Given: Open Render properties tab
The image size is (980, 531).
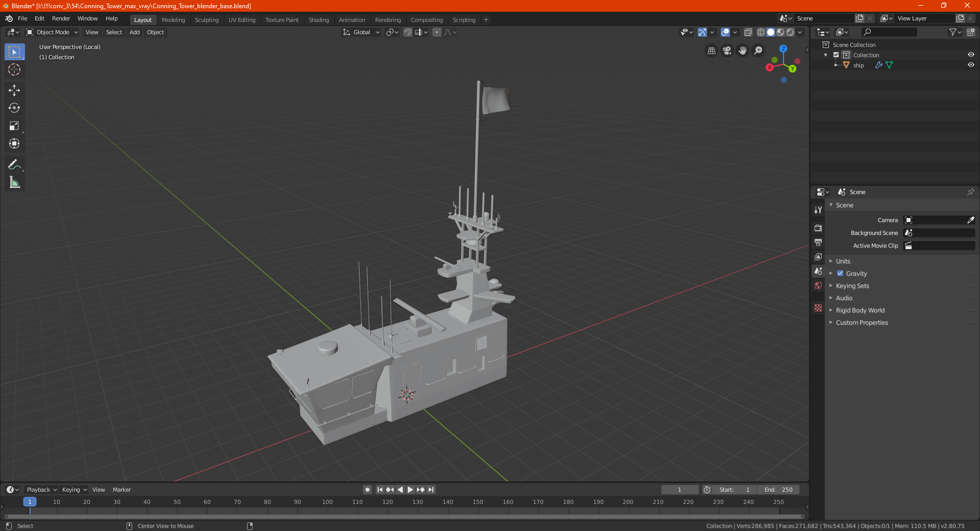Looking at the screenshot, I should pyautogui.click(x=818, y=228).
